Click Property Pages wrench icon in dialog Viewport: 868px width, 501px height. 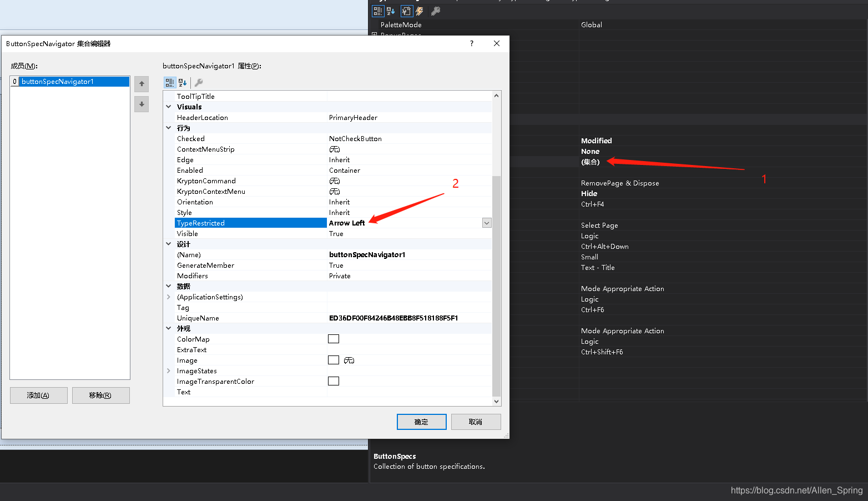pos(199,83)
